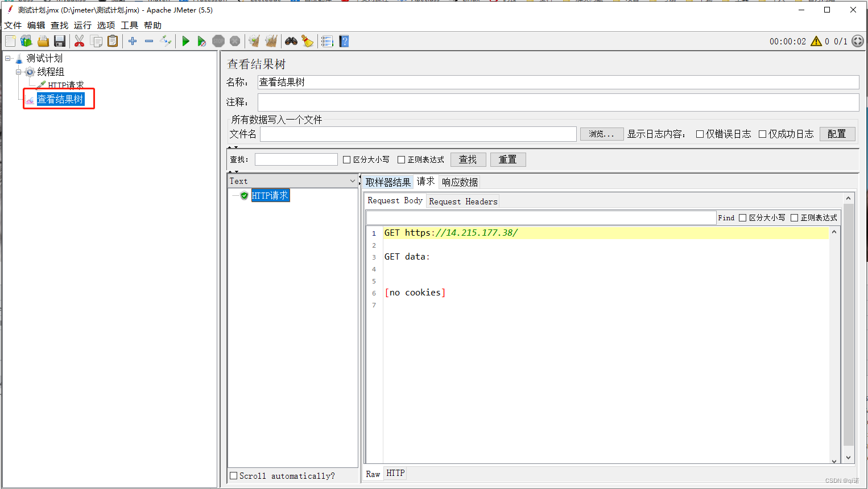The width and height of the screenshot is (868, 489).
Task: Select 查看结果树 in test plan tree
Action: (x=60, y=99)
